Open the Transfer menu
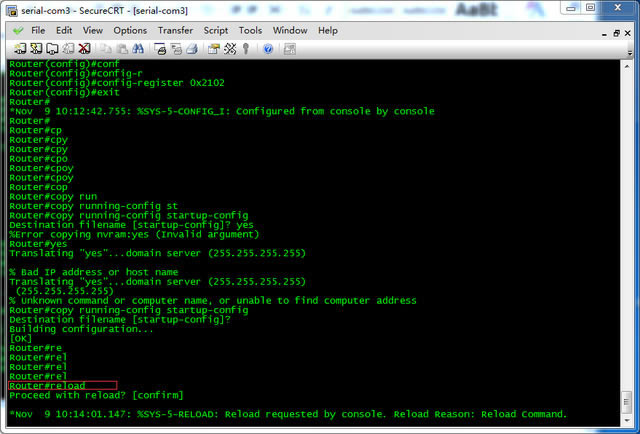 click(x=176, y=31)
